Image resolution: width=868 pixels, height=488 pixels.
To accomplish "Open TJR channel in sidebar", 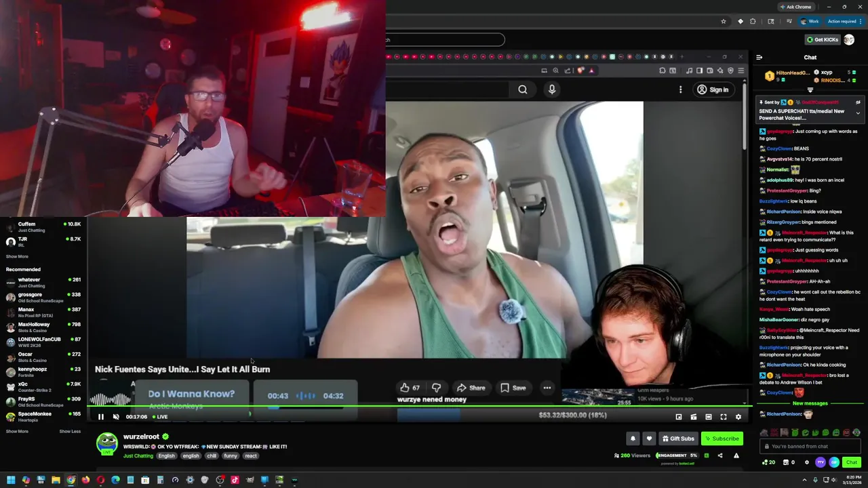I will tap(43, 242).
